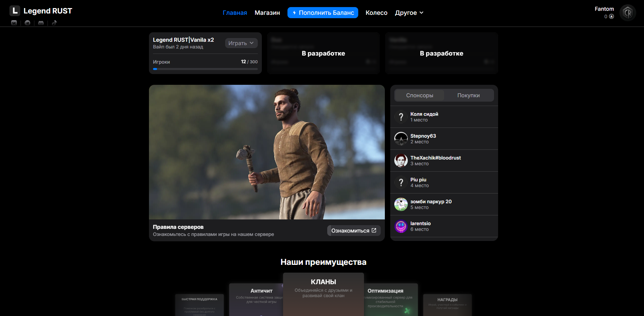
Task: Click the balance coin icon under Fantom
Action: click(611, 16)
